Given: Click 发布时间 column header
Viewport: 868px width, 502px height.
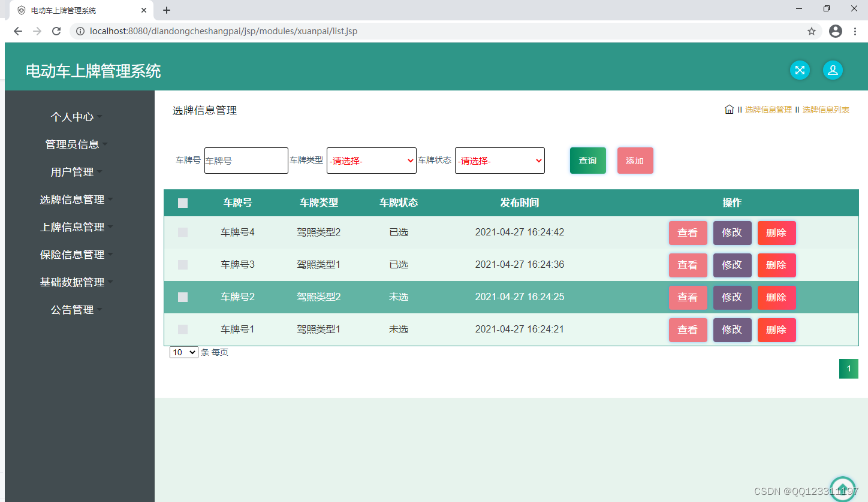Looking at the screenshot, I should tap(520, 203).
